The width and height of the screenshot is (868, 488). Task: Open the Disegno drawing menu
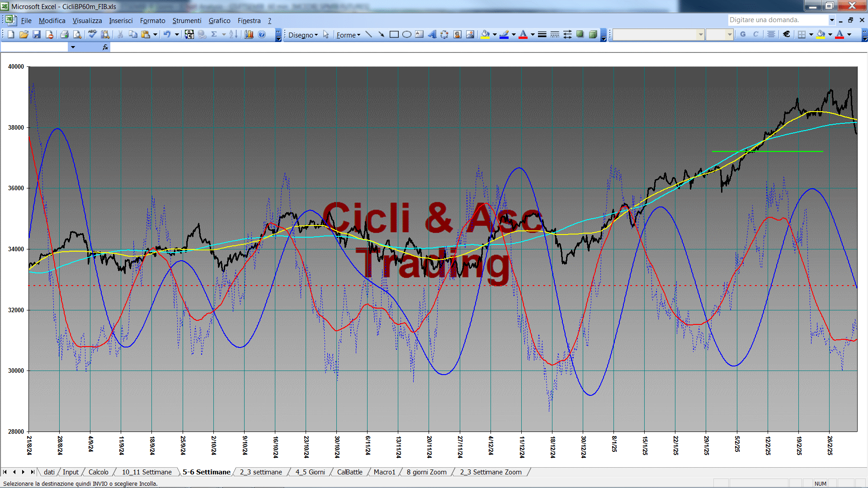point(303,35)
